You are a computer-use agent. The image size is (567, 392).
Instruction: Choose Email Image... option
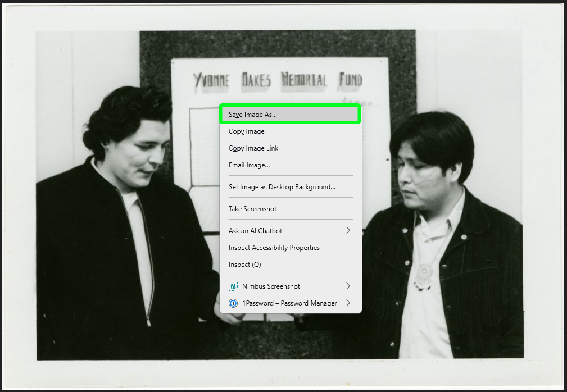tap(249, 165)
